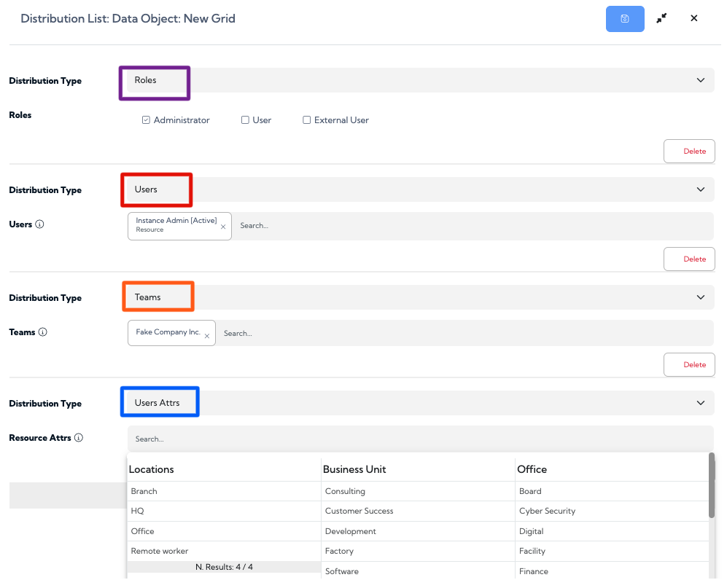Remove the Instance Admin user chip
Viewport: 727px width, 588px height.
(223, 227)
